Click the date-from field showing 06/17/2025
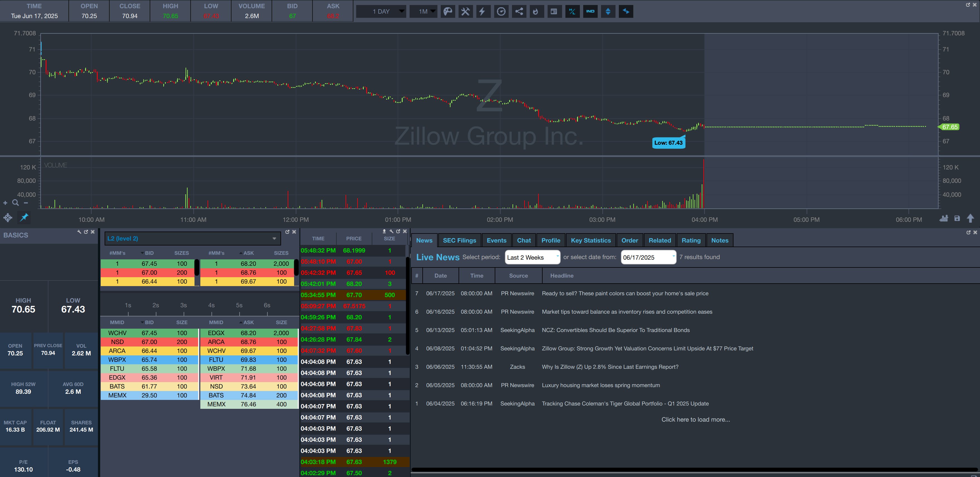 [648, 257]
